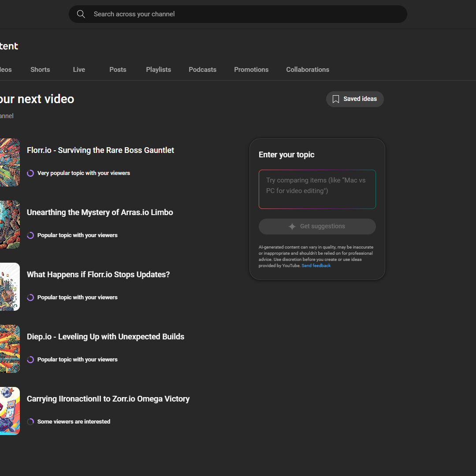The image size is (476, 476).
Task: Open thumbnail for Florr.io Stops Updates idea
Action: point(10,287)
